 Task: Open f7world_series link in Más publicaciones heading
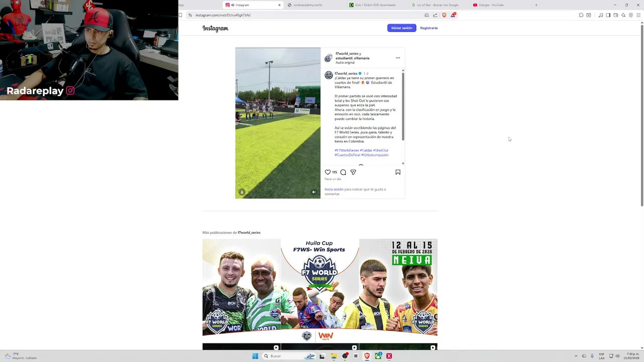249,233
